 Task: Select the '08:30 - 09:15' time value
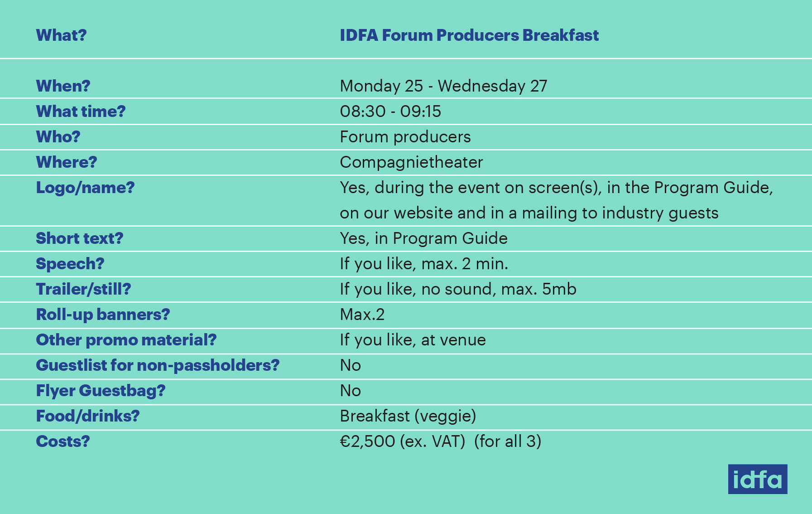(x=390, y=112)
